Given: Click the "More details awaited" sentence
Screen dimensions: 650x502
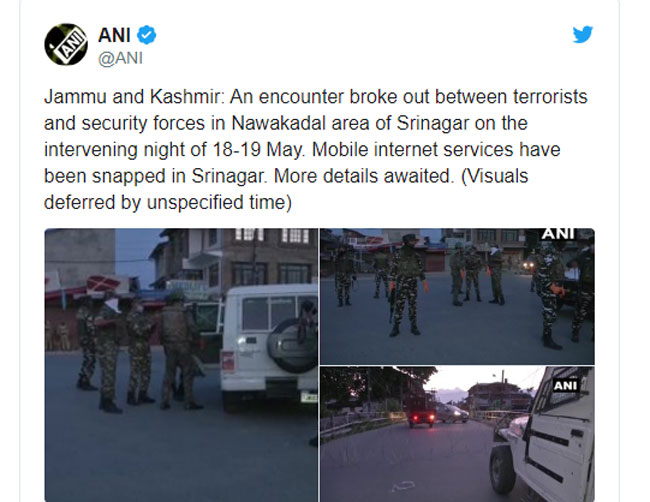Looking at the screenshot, I should pyautogui.click(x=362, y=176).
